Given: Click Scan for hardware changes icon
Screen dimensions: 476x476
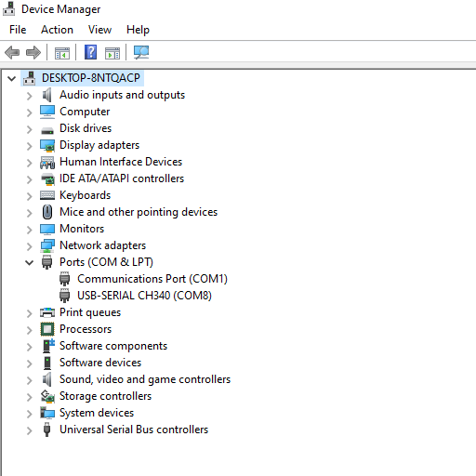Looking at the screenshot, I should [x=141, y=52].
